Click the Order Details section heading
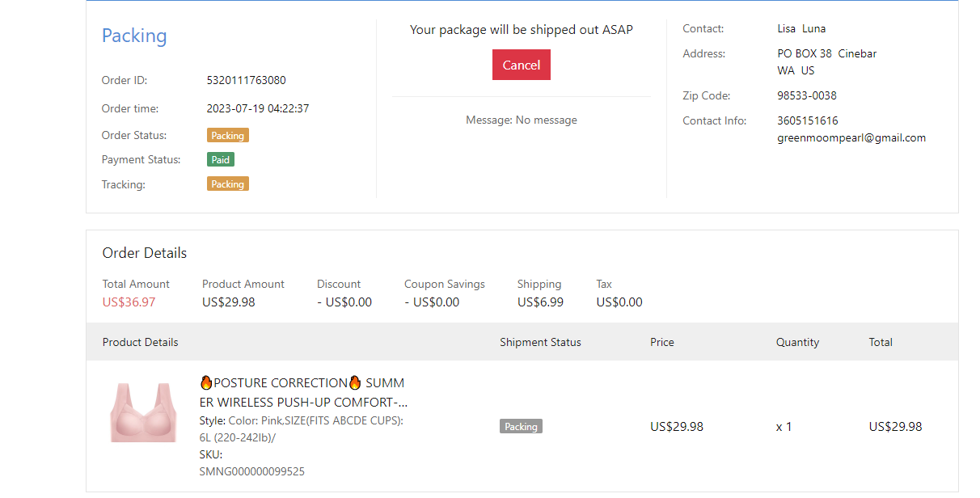This screenshot has width=980, height=498. [x=144, y=253]
